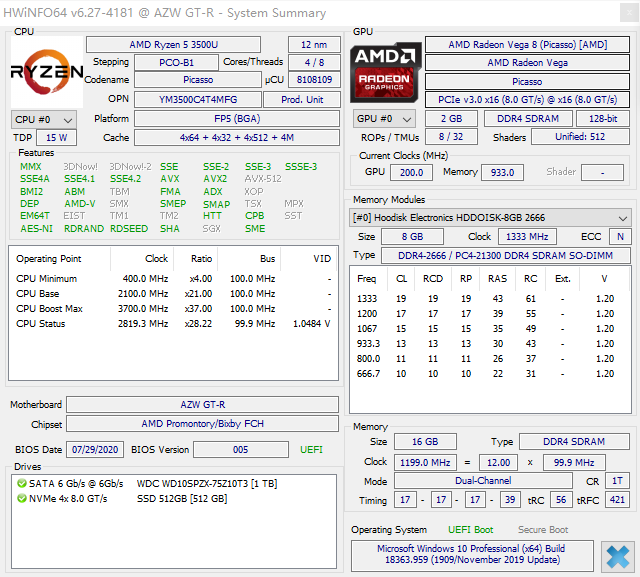Click the AZW GT-R motherboard field

point(202,404)
